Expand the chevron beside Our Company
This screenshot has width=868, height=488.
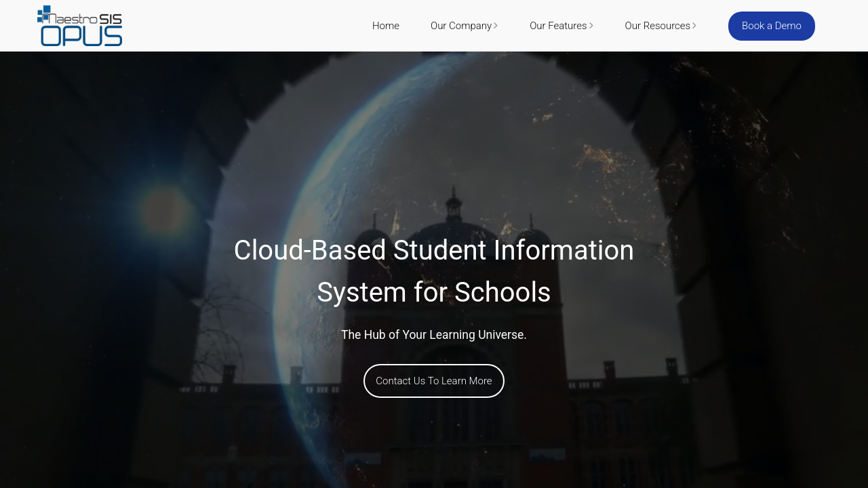coord(496,26)
